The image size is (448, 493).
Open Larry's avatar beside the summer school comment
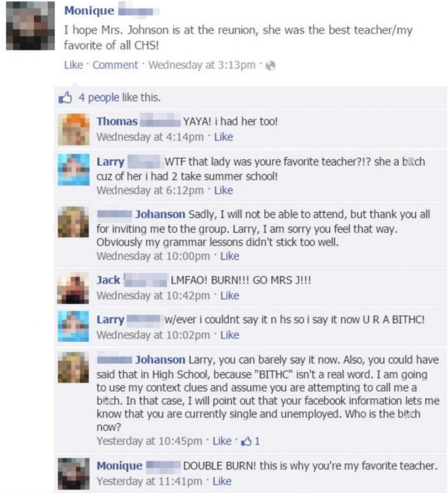pos(74,170)
